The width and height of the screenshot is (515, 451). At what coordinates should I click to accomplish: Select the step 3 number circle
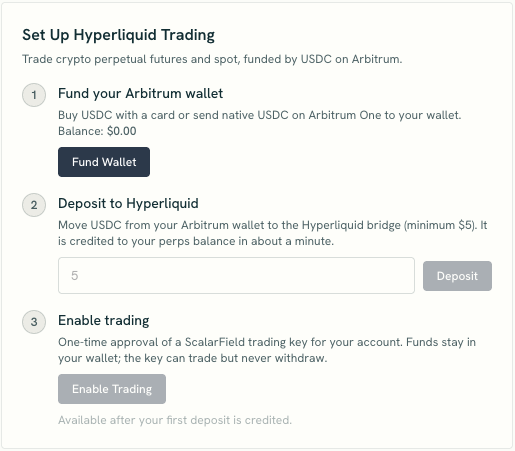click(x=34, y=322)
